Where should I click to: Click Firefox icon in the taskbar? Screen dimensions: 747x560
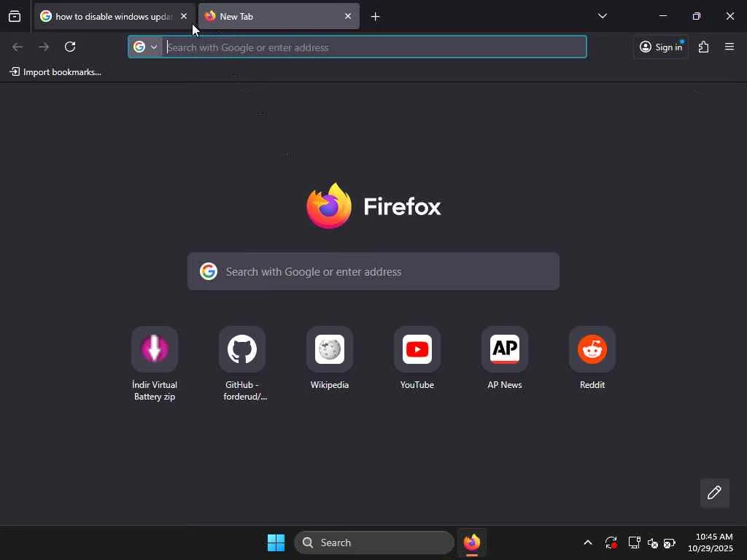pyautogui.click(x=472, y=542)
